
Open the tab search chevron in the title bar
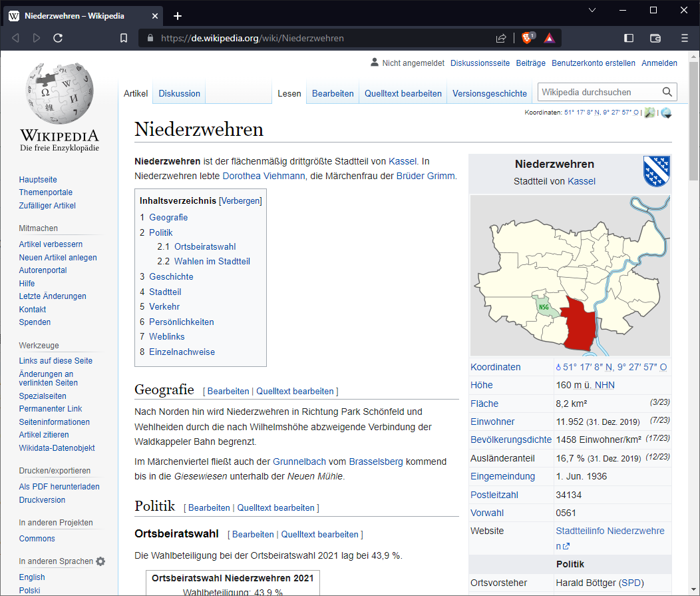click(592, 11)
